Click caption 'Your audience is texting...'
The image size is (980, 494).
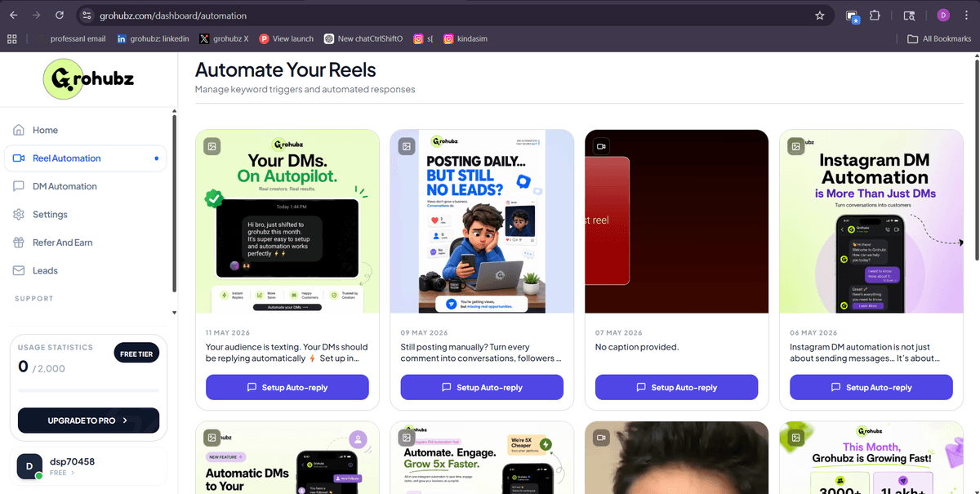tap(287, 353)
